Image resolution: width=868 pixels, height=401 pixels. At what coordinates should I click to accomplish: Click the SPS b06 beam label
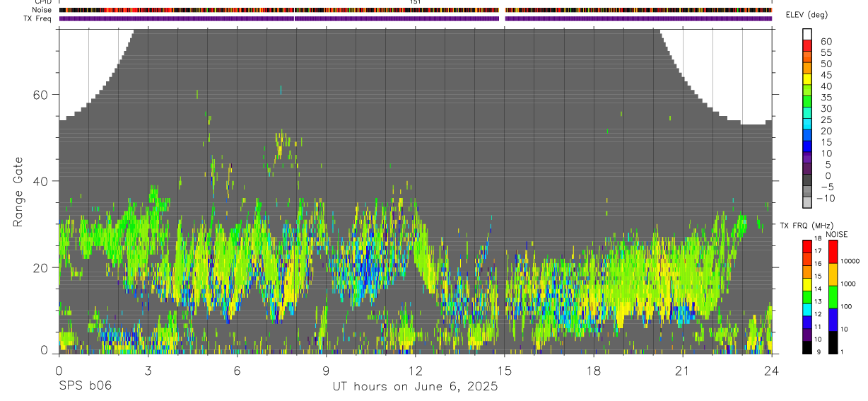(x=85, y=386)
